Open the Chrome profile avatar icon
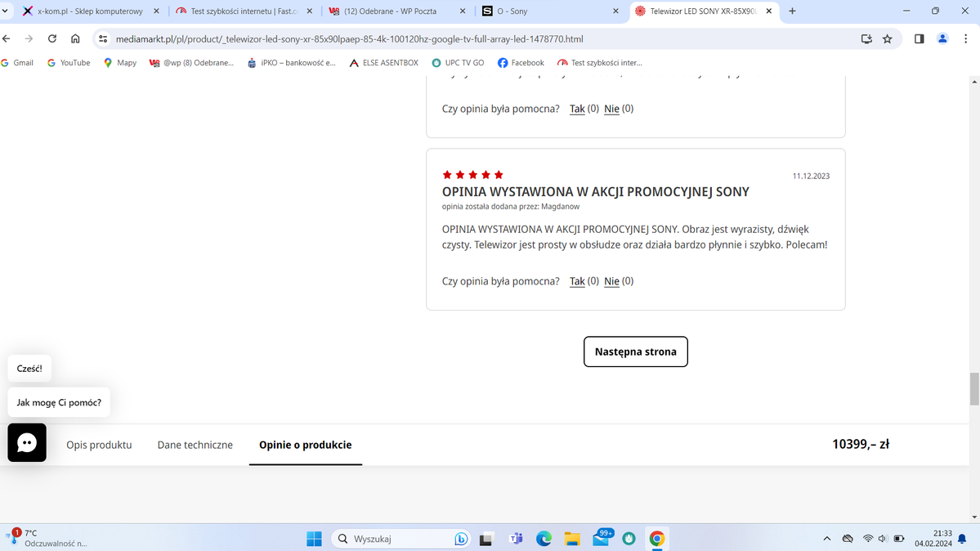Viewport: 980px width, 551px height. (x=942, y=39)
